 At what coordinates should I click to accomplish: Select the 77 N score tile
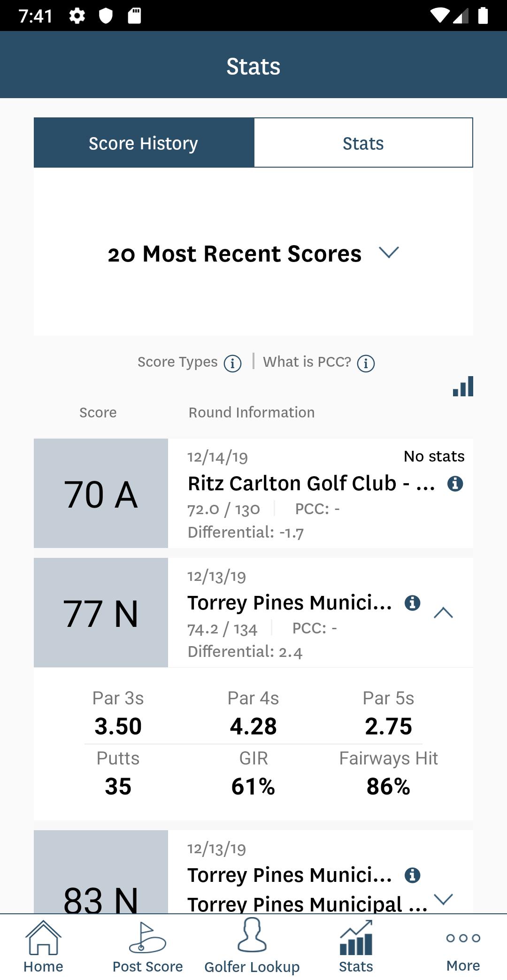pos(101,613)
